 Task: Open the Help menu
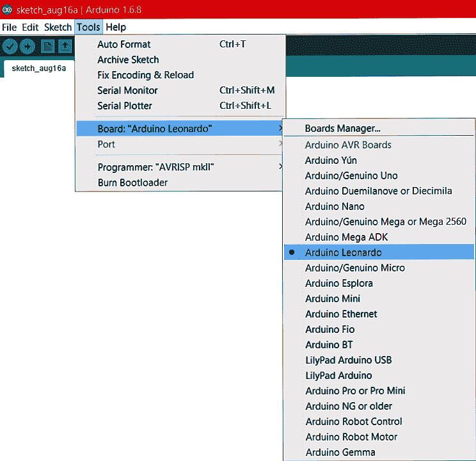[x=116, y=28]
